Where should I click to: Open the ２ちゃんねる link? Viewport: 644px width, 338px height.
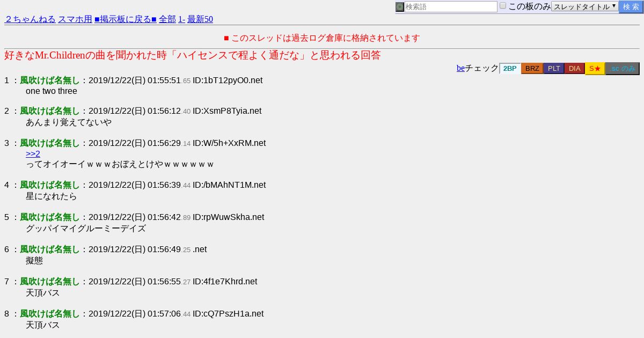click(30, 19)
